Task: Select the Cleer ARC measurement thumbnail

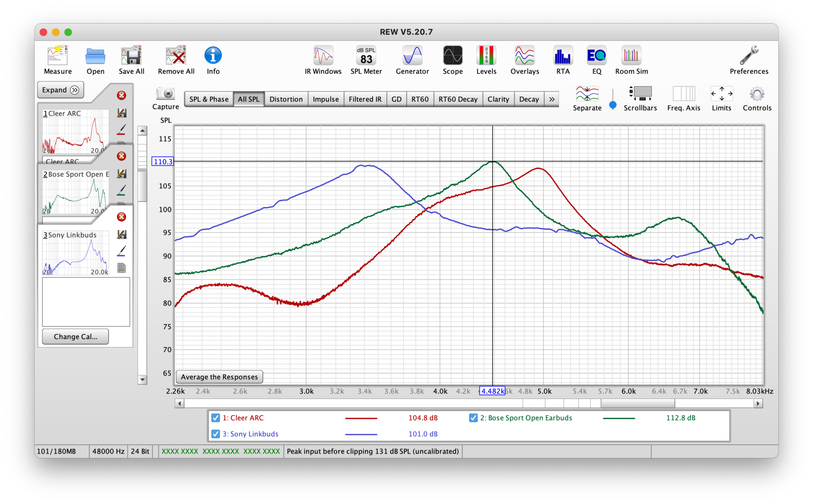Action: 75,131
